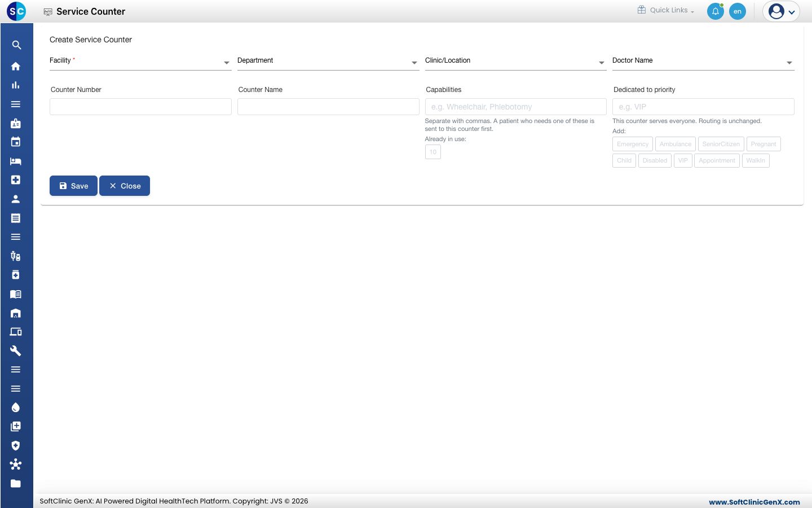Open the calendar sidebar icon
Screen dimensions: 812x508
point(16,142)
